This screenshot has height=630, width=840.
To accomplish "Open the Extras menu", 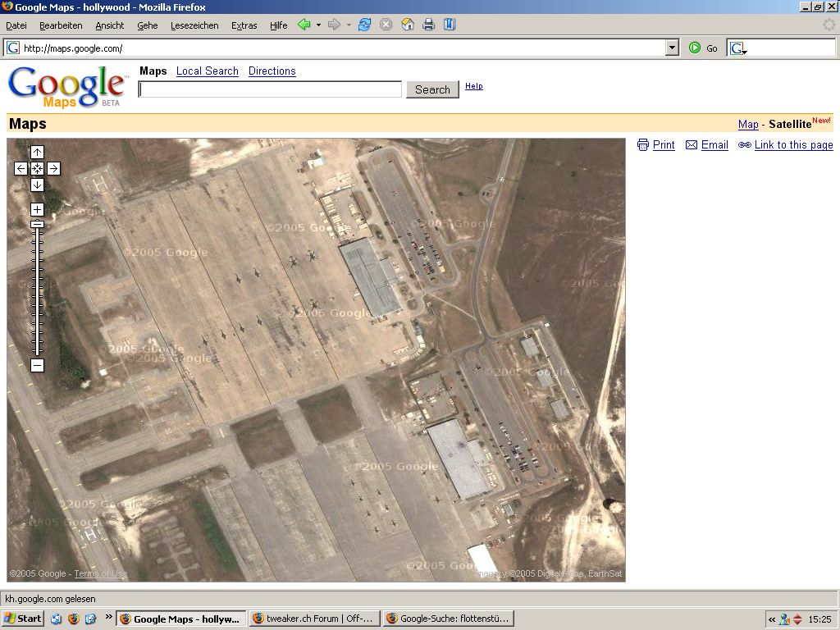I will pos(244,25).
